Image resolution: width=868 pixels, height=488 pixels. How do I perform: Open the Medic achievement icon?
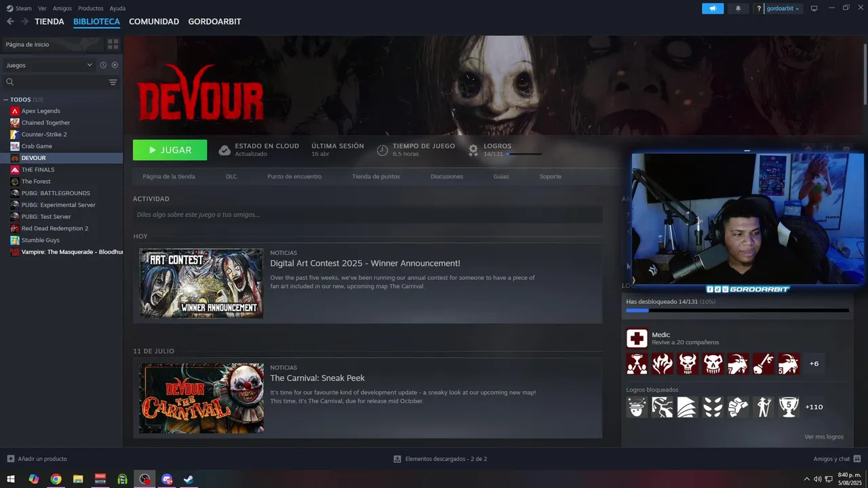pyautogui.click(x=637, y=338)
